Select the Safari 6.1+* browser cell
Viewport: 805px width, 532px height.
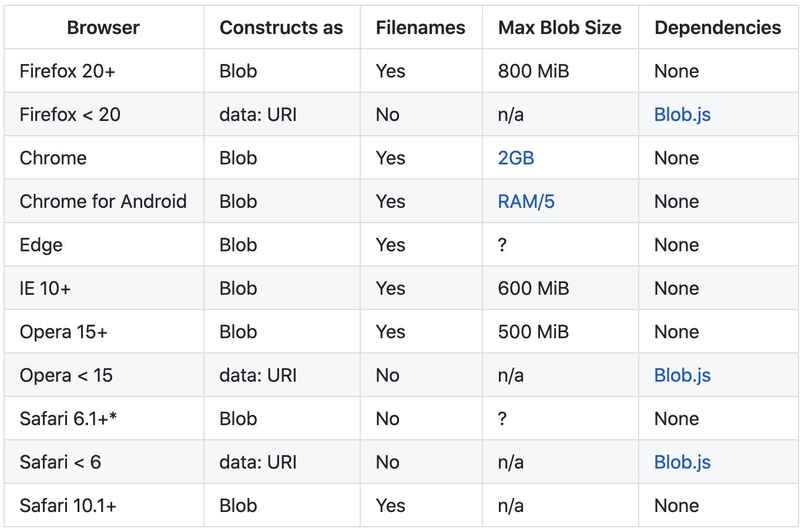tap(68, 419)
